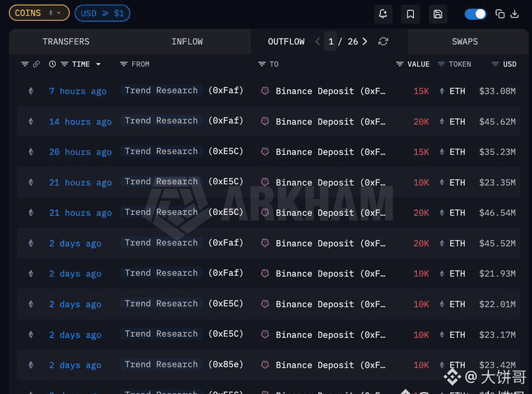Click Ethereum chain icon in 7 hours row
This screenshot has width=532, height=394.
coord(31,91)
